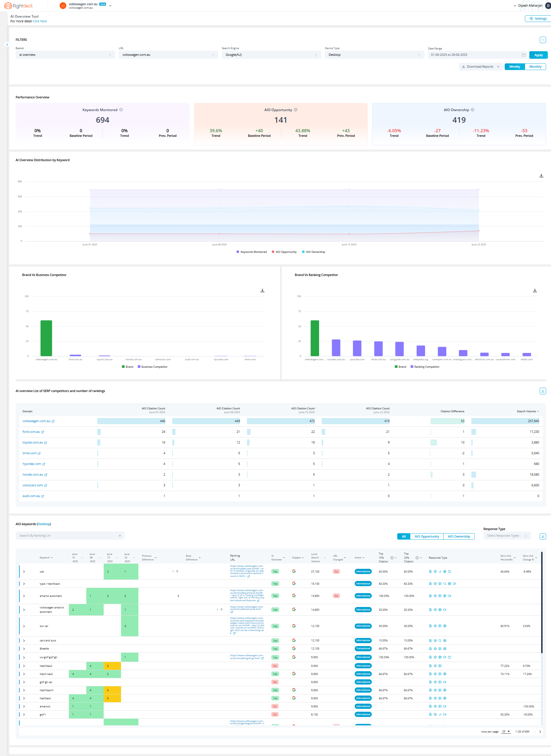Screen dimensions: 551x756
Task: Click info icon beside AIO Opportunity
Action: [296, 110]
